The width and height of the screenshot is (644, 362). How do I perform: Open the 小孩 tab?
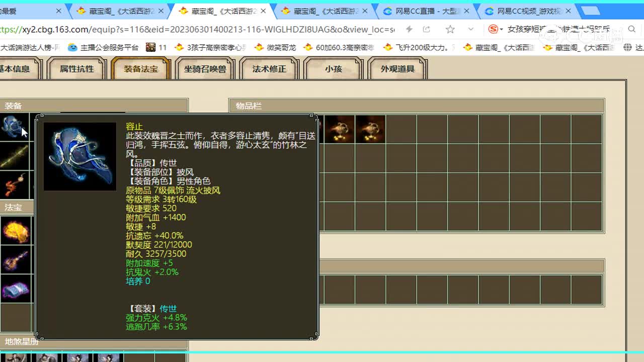(x=333, y=69)
